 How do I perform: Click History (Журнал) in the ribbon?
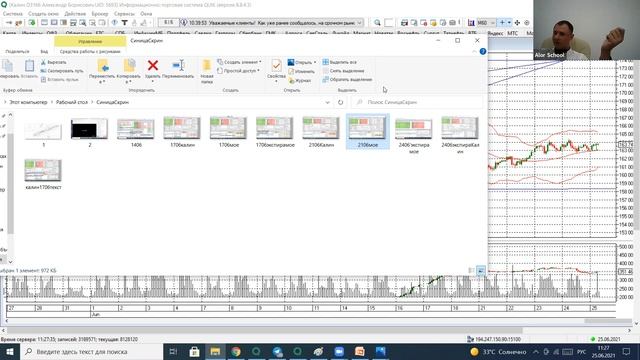300,80
